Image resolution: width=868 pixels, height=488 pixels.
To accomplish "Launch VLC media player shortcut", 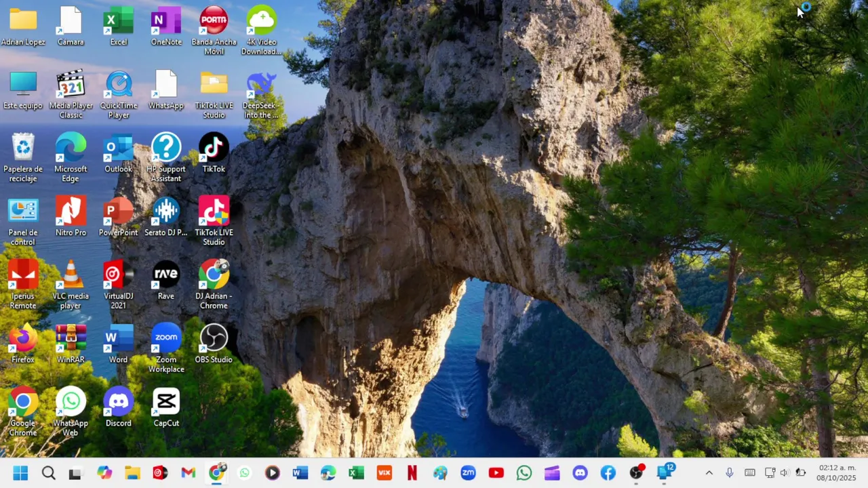I will 71,284.
